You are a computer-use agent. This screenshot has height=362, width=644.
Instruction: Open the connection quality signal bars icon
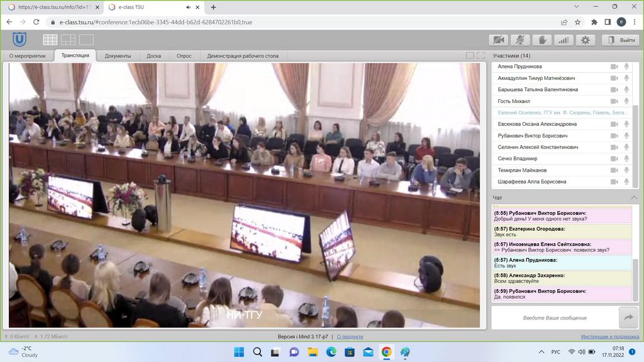pos(563,40)
